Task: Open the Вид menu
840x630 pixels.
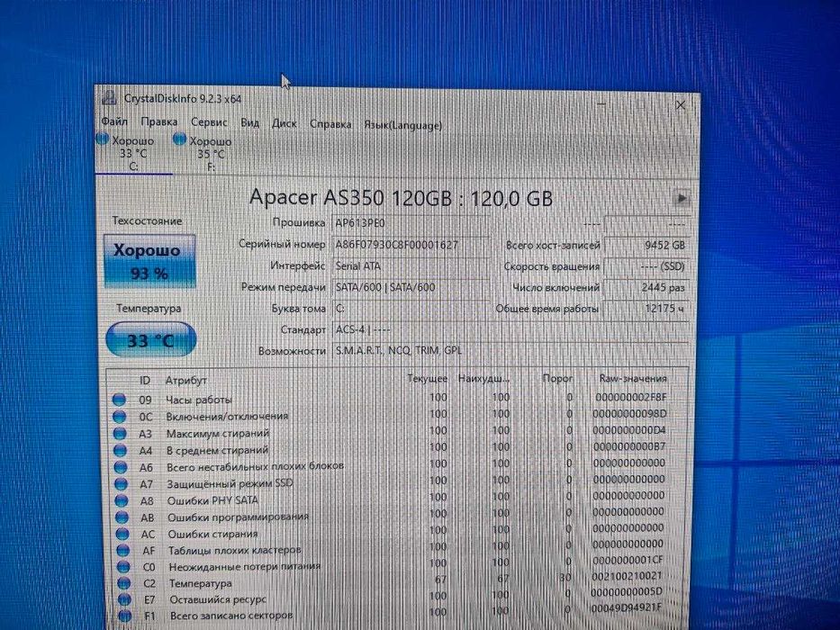Action: pos(249,123)
